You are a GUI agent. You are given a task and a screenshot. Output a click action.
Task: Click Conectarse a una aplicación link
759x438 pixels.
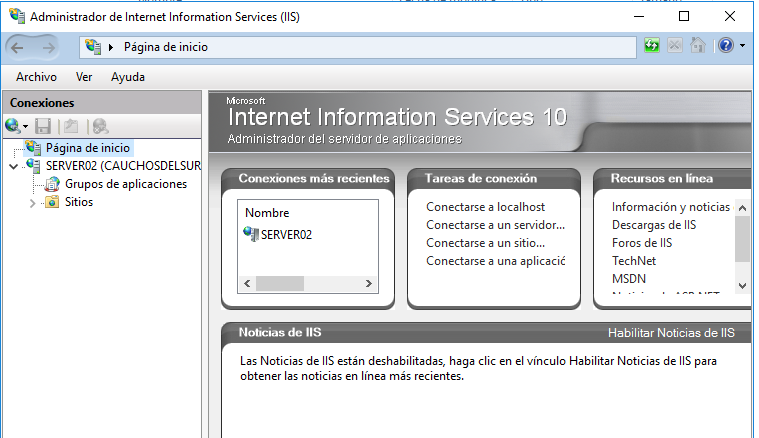coord(496,261)
